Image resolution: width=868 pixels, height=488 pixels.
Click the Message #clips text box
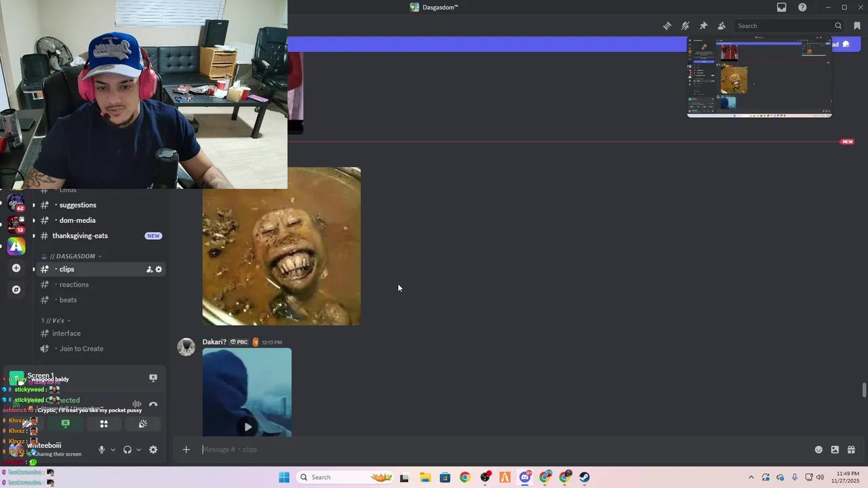point(502,449)
